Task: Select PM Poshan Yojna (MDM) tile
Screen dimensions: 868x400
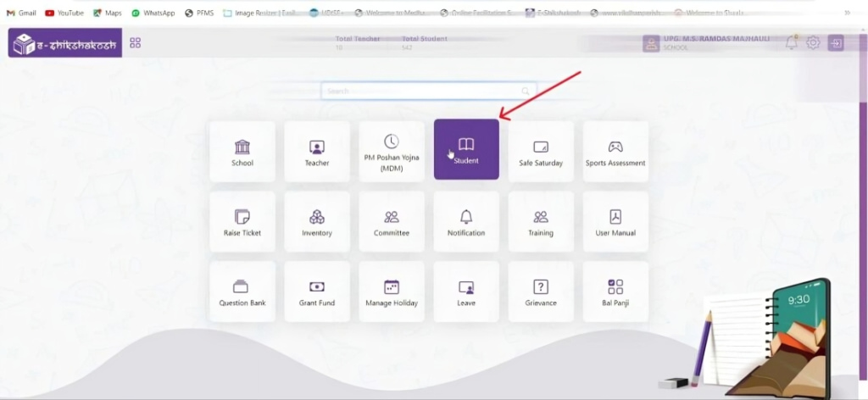Action: 392,151
